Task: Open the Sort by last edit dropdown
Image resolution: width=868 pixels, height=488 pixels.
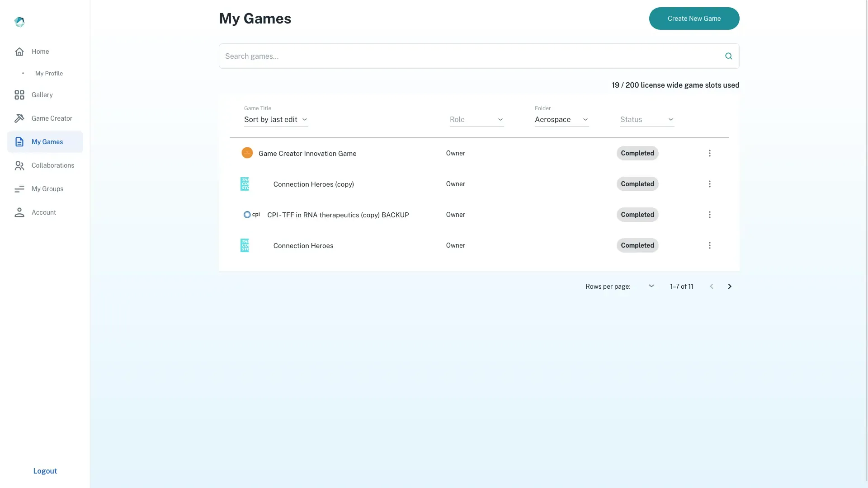Action: click(275, 119)
